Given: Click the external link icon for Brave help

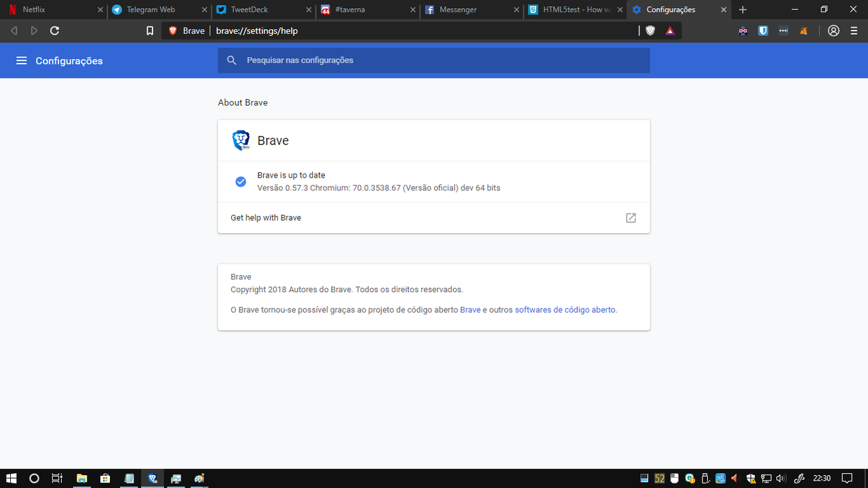Looking at the screenshot, I should [x=631, y=218].
